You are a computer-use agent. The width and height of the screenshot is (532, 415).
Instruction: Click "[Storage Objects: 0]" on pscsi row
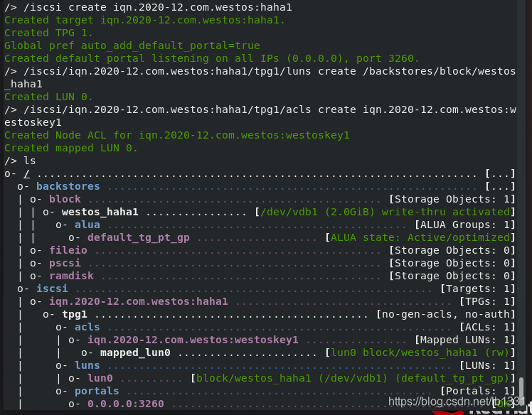[x=452, y=263]
